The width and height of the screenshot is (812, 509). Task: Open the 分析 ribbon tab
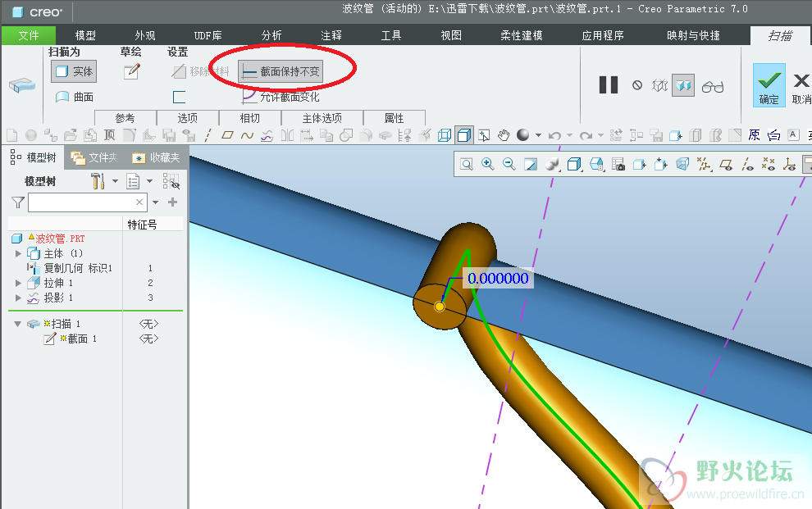point(271,35)
